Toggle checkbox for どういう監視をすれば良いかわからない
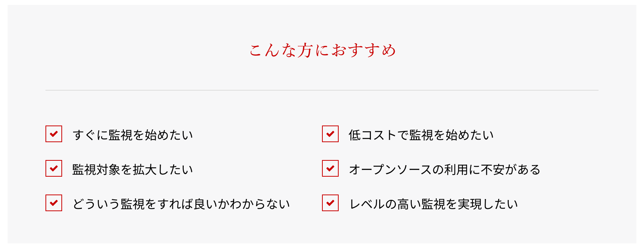Viewport: 644px width, 251px height. (x=54, y=203)
